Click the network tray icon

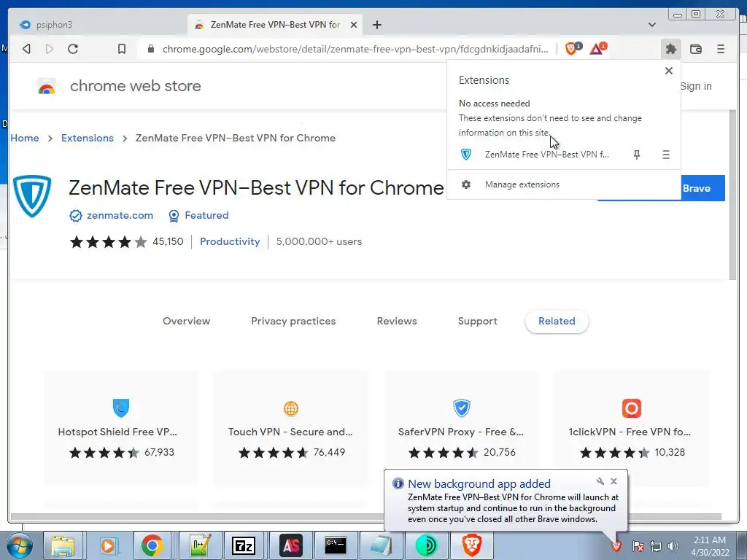(x=656, y=546)
